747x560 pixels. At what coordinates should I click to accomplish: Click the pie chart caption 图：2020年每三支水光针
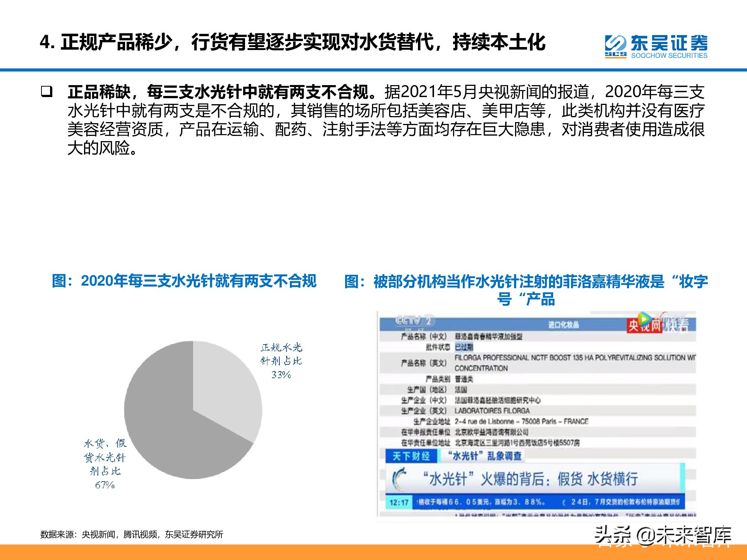click(184, 281)
